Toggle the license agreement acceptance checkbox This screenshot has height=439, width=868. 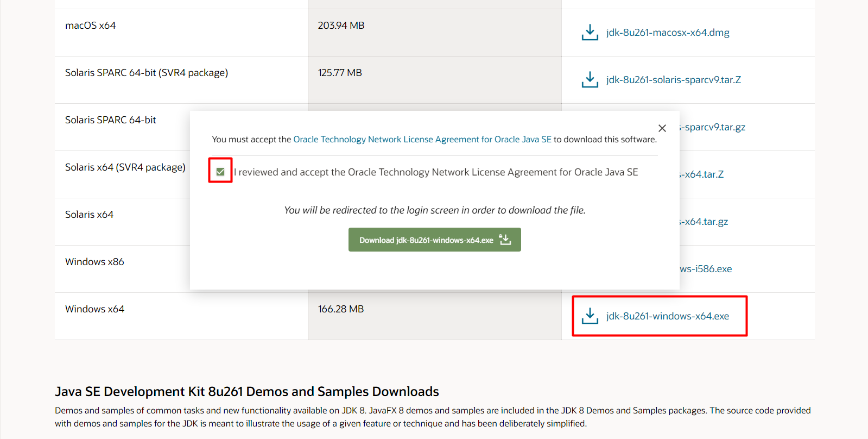point(220,172)
